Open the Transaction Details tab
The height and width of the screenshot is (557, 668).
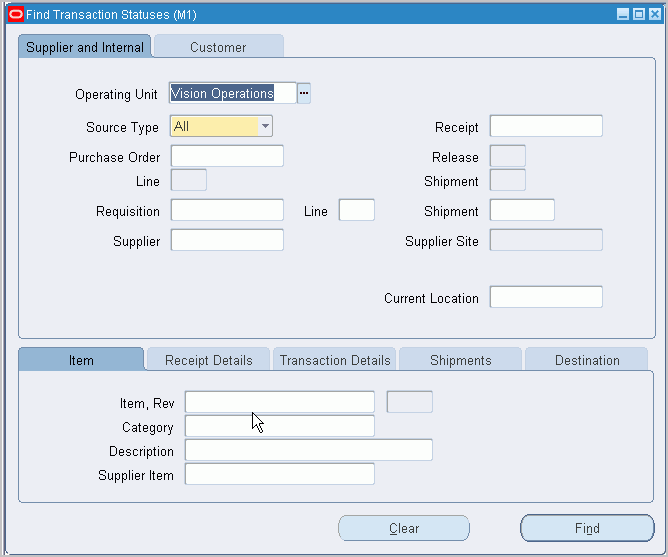pyautogui.click(x=335, y=360)
